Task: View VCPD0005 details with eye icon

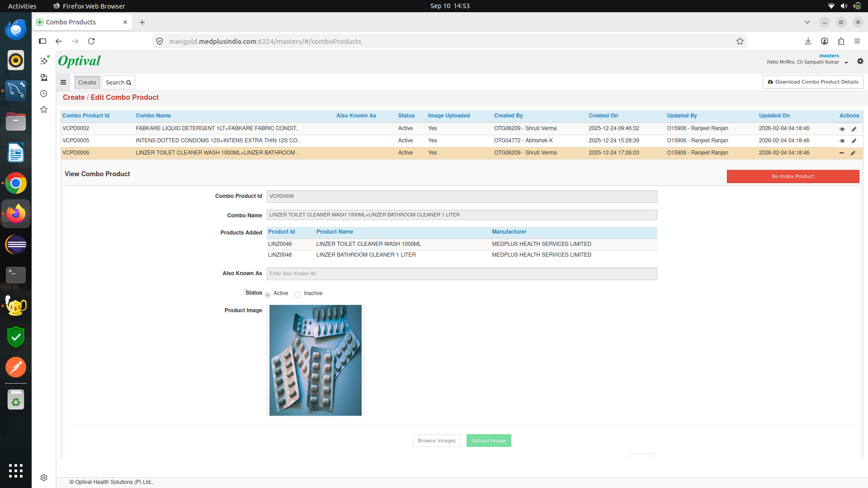Action: 842,141
